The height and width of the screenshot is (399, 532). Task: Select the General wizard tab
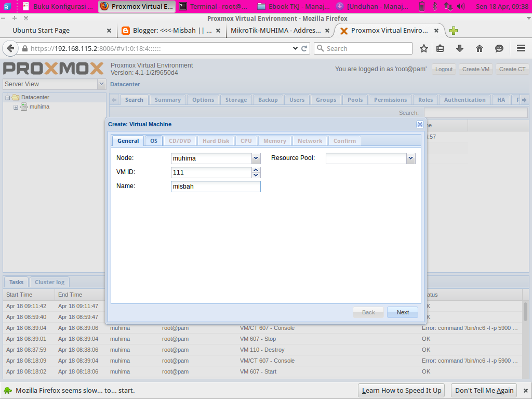tap(128, 141)
